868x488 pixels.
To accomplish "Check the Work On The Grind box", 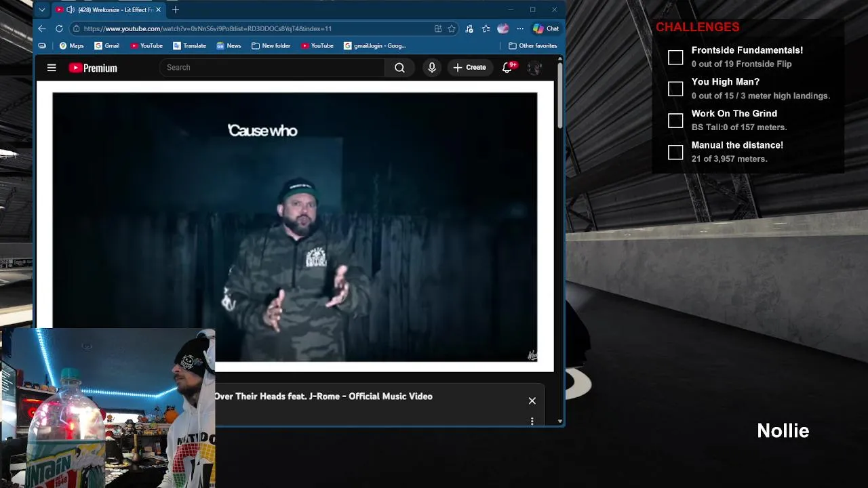I will (x=675, y=121).
